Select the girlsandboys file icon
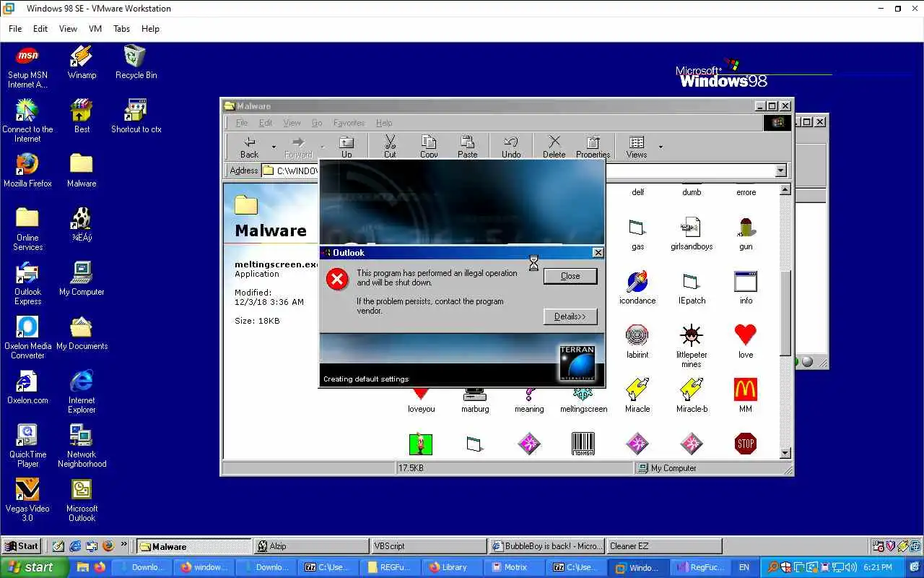Screen dimensions: 924x578 point(692,233)
